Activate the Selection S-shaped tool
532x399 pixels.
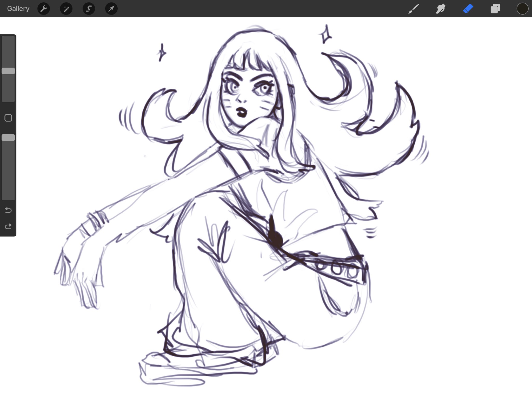(89, 9)
